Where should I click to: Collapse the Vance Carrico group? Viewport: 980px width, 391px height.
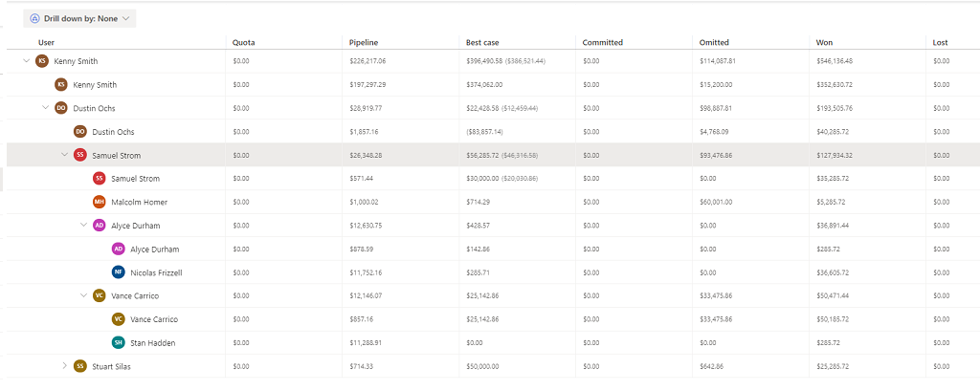[x=83, y=295]
